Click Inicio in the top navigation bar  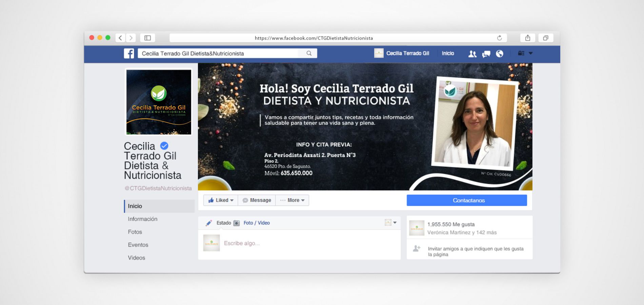(448, 53)
